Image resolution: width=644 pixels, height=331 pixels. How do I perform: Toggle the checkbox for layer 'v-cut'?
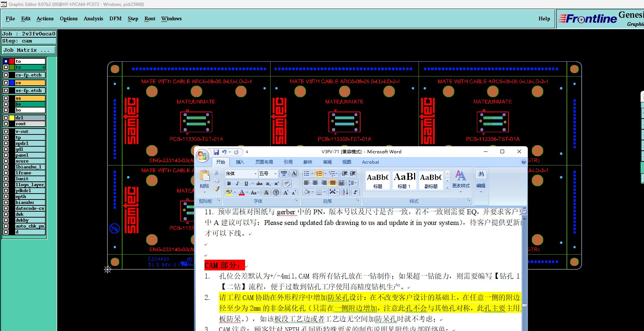tap(6, 132)
